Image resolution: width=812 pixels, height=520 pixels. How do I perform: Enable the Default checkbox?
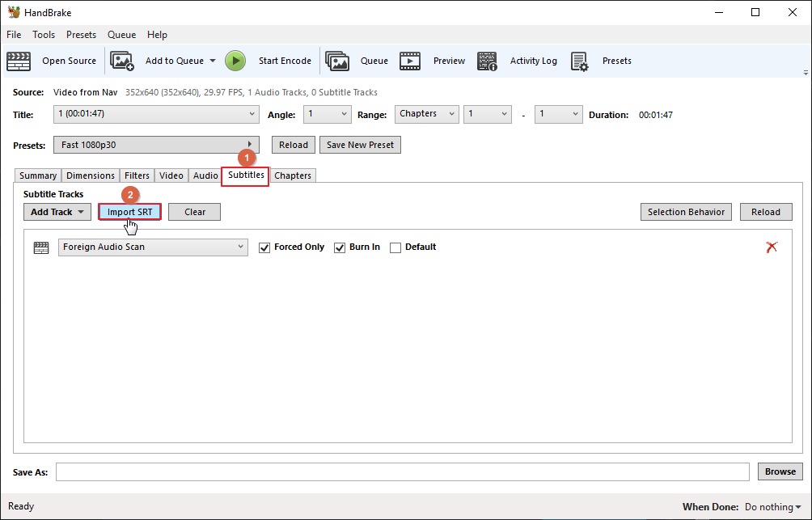[x=395, y=247]
